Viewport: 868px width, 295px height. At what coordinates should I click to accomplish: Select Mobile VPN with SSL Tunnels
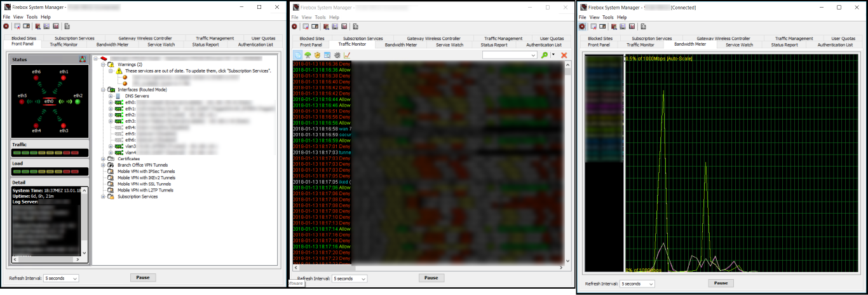click(144, 184)
